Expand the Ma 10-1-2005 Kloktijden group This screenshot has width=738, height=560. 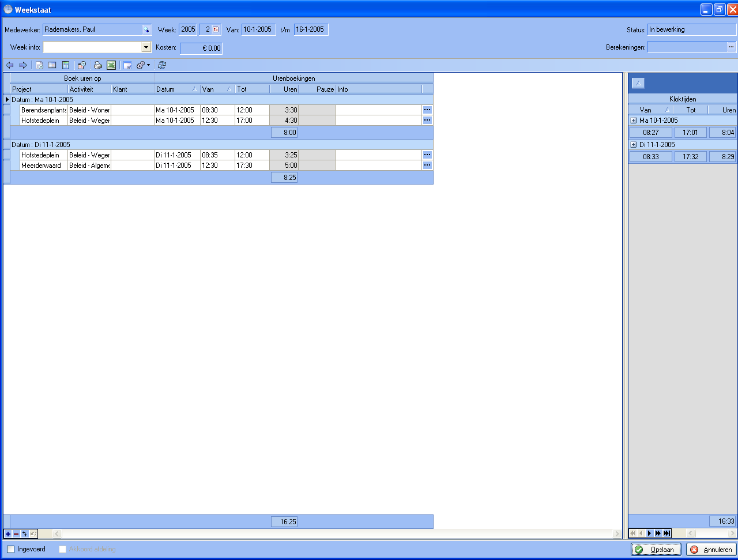pyautogui.click(x=633, y=121)
